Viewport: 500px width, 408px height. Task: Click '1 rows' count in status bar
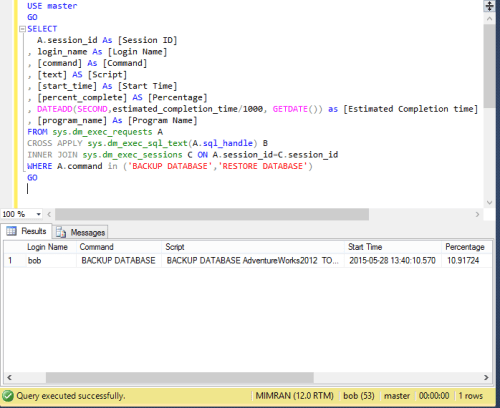470,396
